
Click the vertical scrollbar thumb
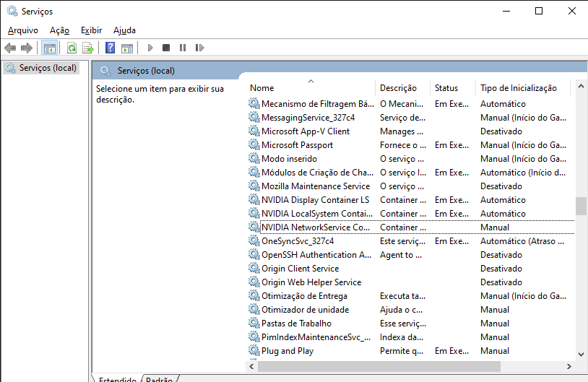581,206
